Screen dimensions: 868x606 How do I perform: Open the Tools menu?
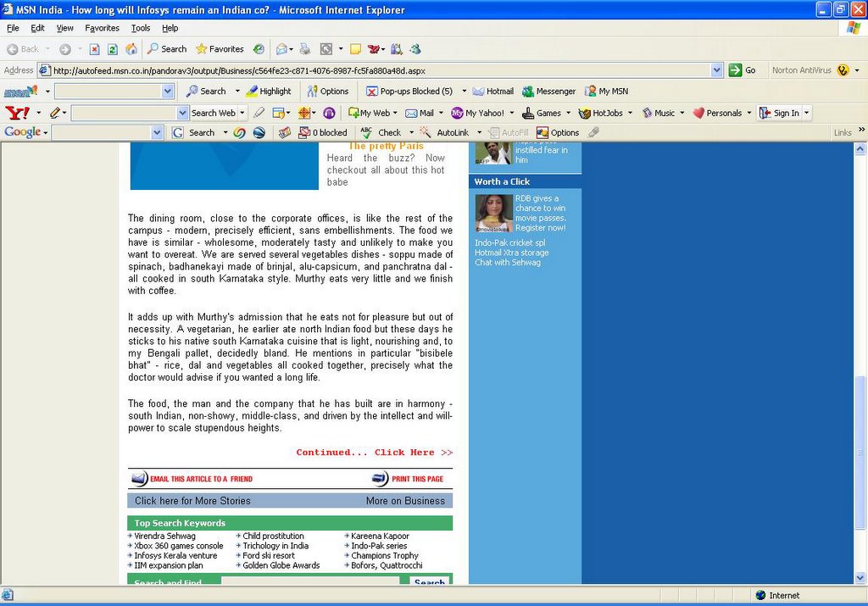(141, 28)
